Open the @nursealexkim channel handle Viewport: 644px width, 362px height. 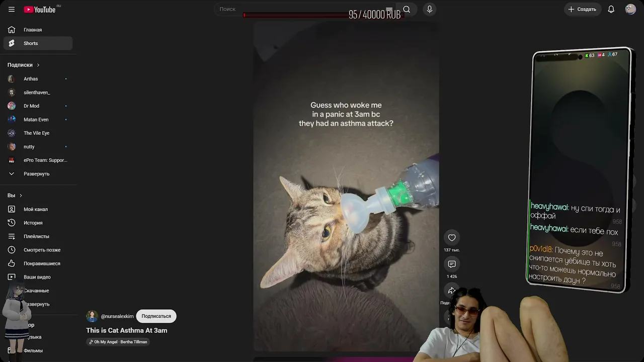117,316
